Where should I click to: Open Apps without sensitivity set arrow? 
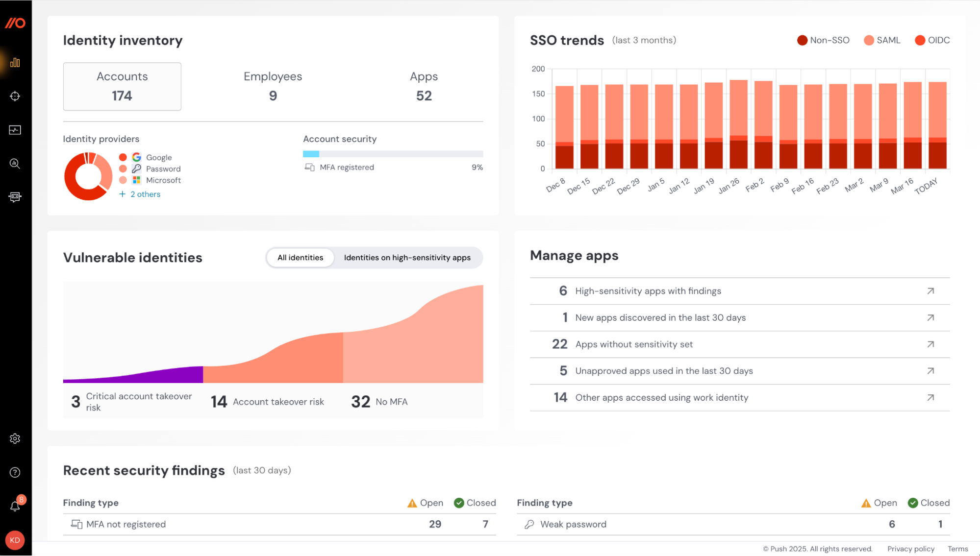click(x=930, y=344)
